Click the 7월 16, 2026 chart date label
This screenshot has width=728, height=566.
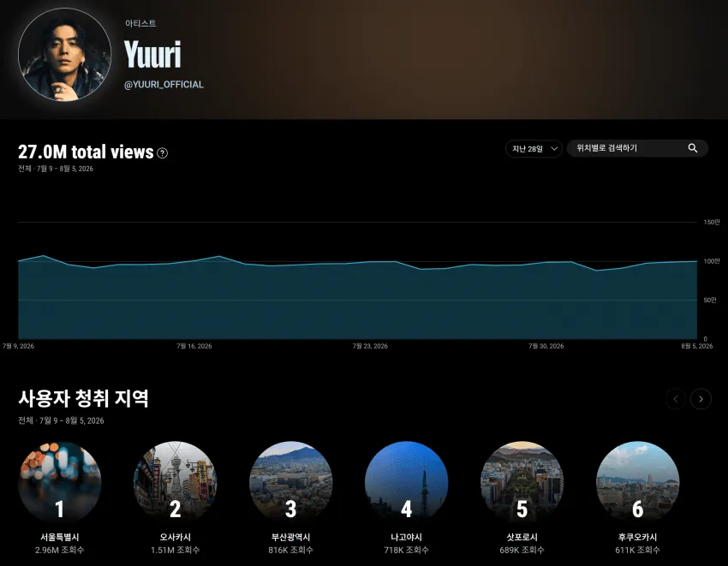click(194, 346)
